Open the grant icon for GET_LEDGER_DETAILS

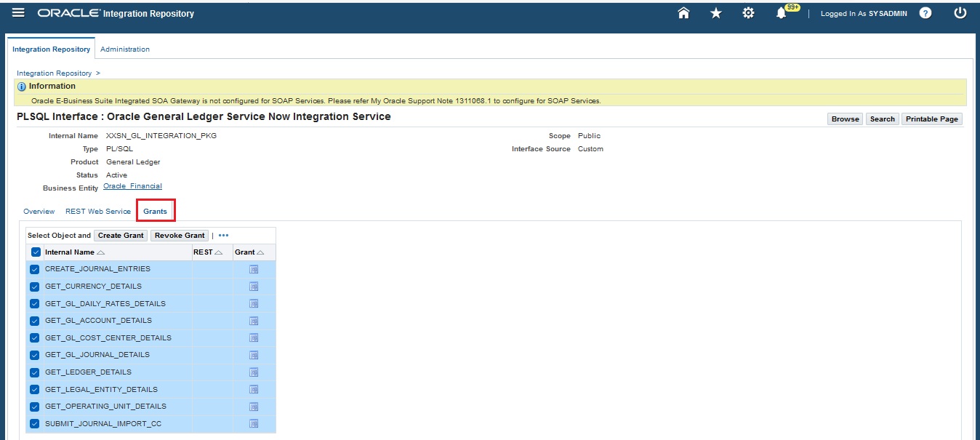(x=254, y=372)
